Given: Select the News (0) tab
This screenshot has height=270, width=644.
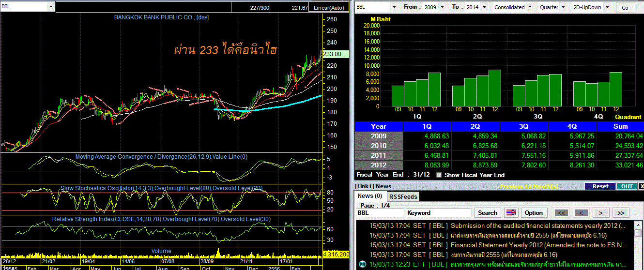Looking at the screenshot, I should tap(370, 196).
